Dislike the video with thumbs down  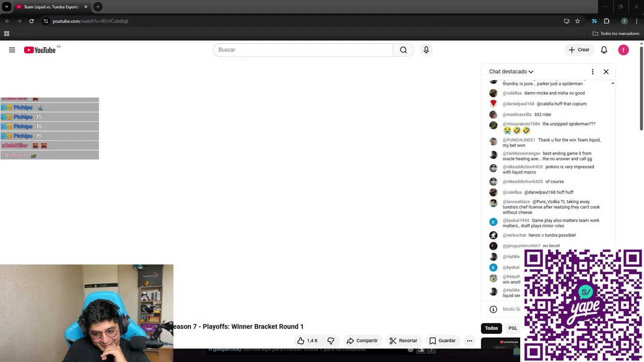[x=331, y=340]
